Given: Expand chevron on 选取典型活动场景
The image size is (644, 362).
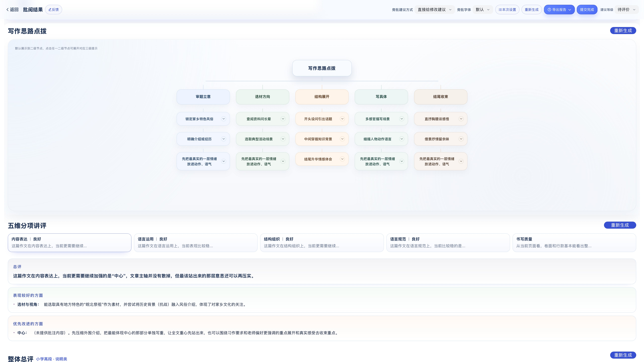Looking at the screenshot, I should coord(283,139).
